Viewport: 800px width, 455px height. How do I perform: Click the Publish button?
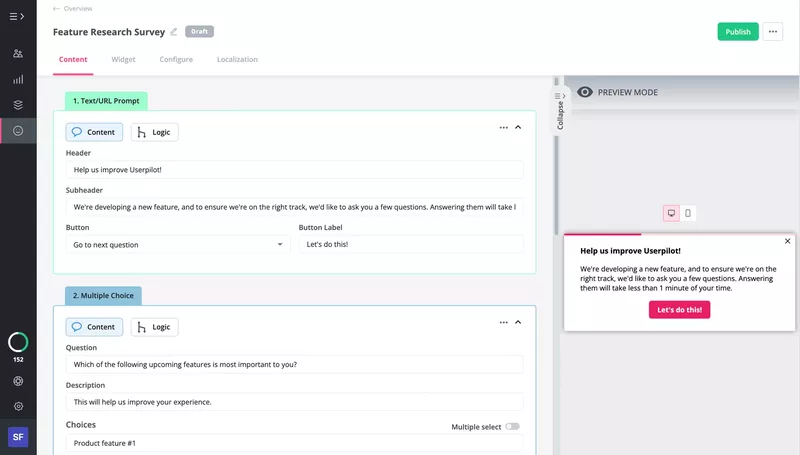click(737, 32)
